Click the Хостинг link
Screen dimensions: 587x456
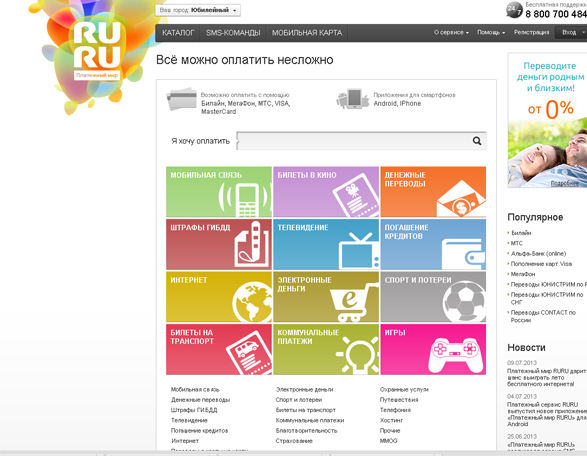(x=391, y=420)
